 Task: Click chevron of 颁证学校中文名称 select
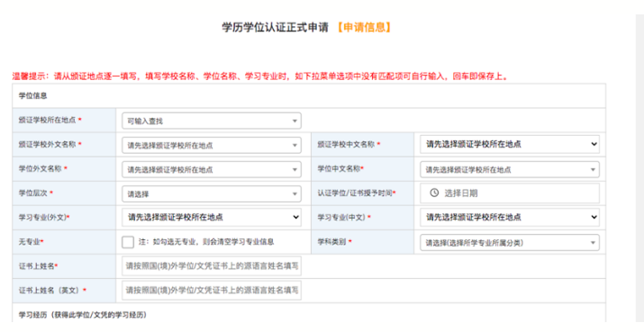click(594, 145)
